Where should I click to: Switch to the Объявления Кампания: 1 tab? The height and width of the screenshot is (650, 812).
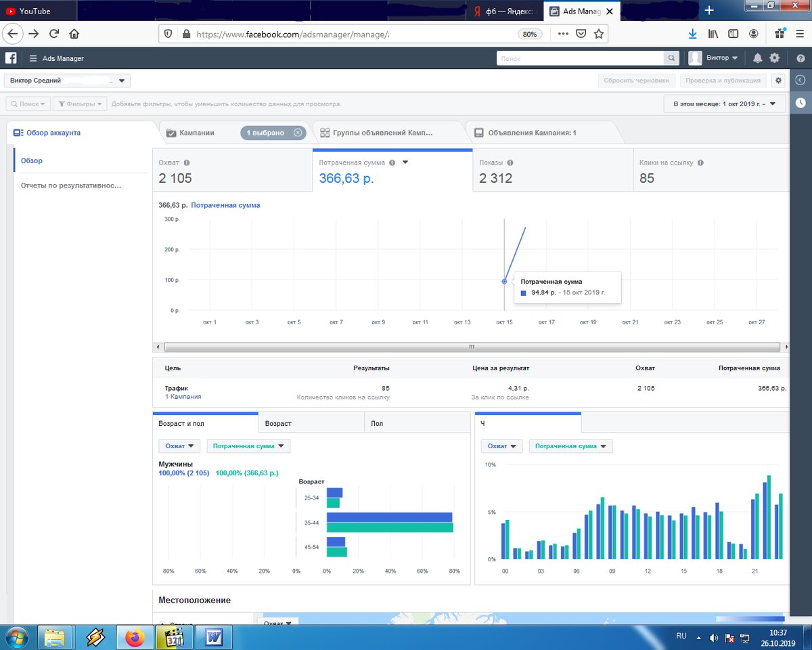[532, 133]
